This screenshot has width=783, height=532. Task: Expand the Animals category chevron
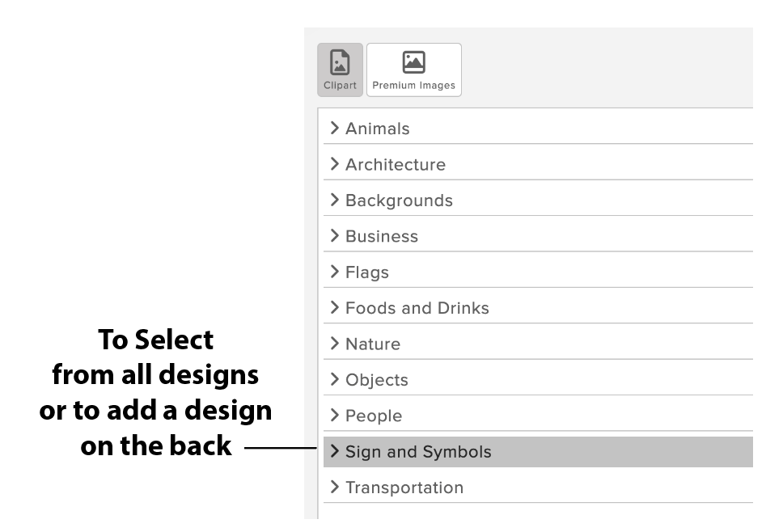pyautogui.click(x=334, y=129)
